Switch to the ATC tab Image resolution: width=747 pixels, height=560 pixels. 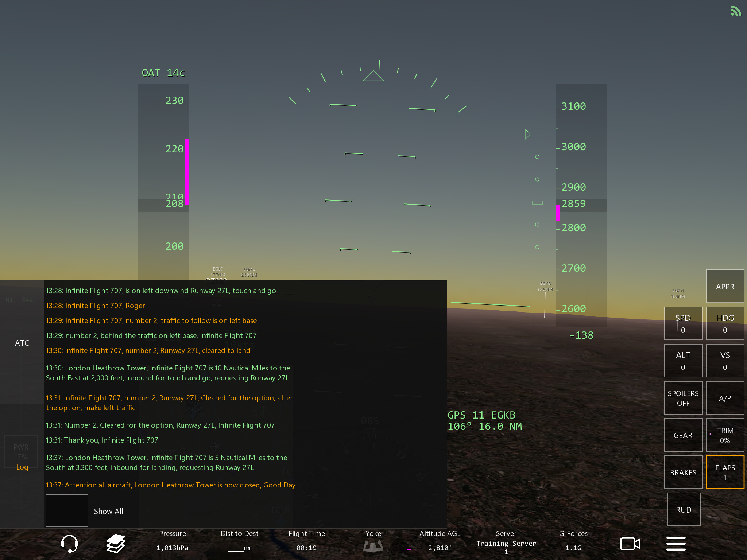point(22,343)
